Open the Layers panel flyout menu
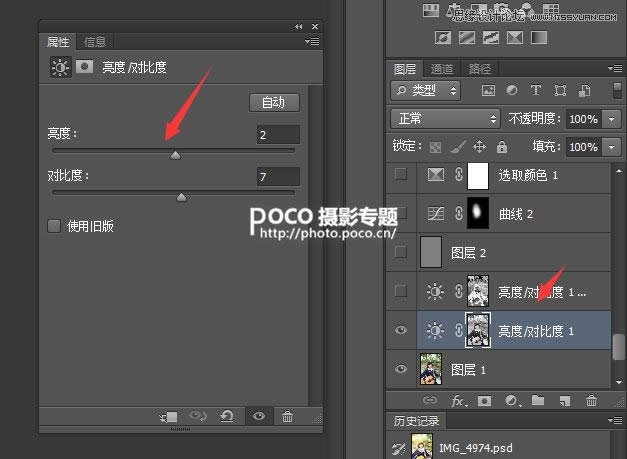 615,68
